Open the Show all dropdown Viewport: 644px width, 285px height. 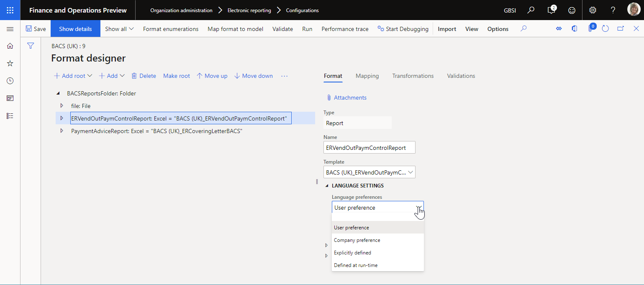(119, 29)
